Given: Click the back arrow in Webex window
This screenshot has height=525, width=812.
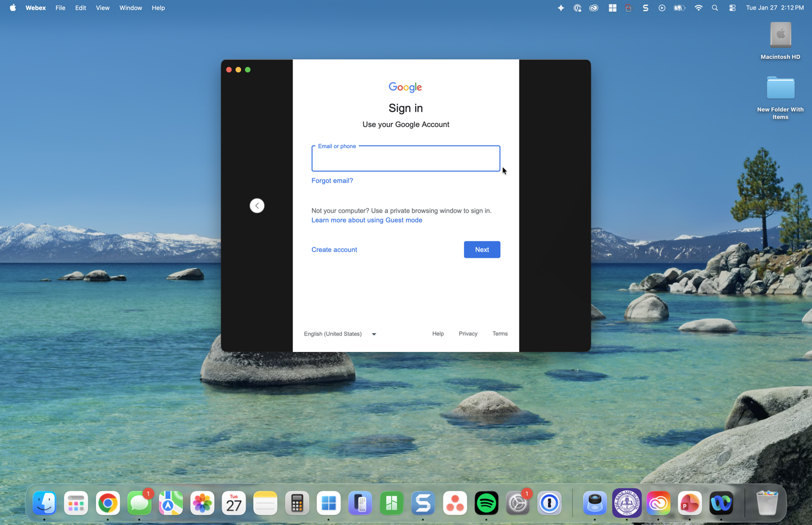Looking at the screenshot, I should (x=257, y=206).
